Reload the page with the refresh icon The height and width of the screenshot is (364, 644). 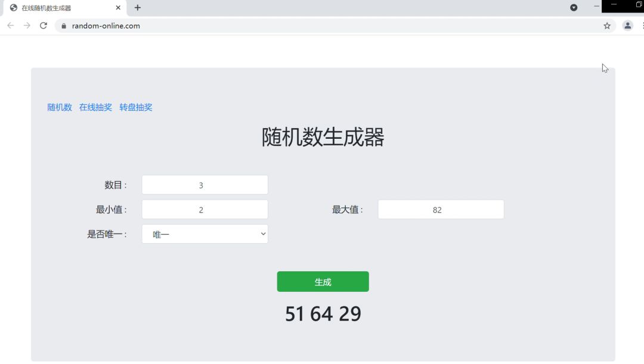point(43,26)
